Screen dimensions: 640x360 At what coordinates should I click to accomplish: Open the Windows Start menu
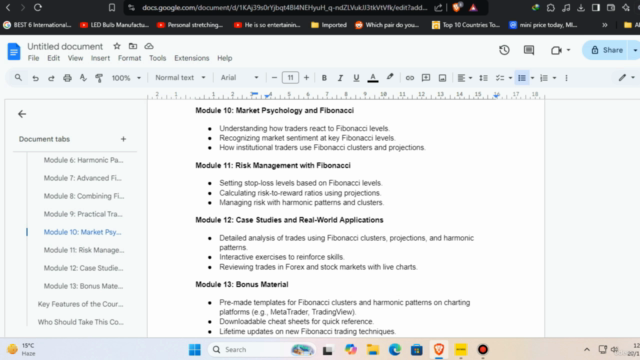(x=195, y=350)
